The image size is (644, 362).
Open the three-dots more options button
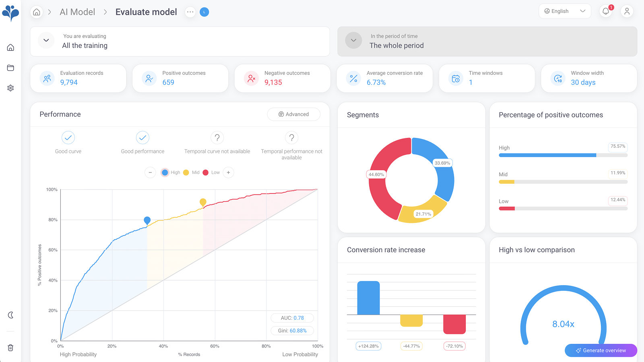pyautogui.click(x=190, y=12)
